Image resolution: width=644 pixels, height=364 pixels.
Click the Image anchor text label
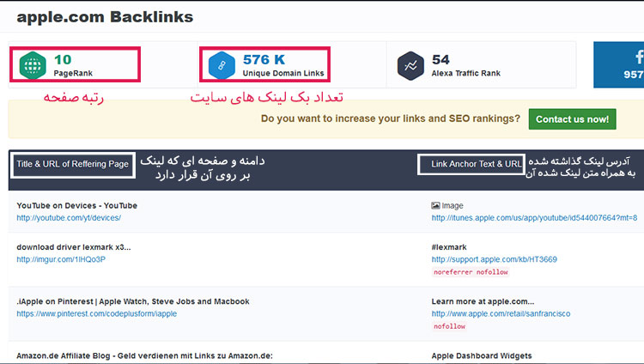point(453,205)
